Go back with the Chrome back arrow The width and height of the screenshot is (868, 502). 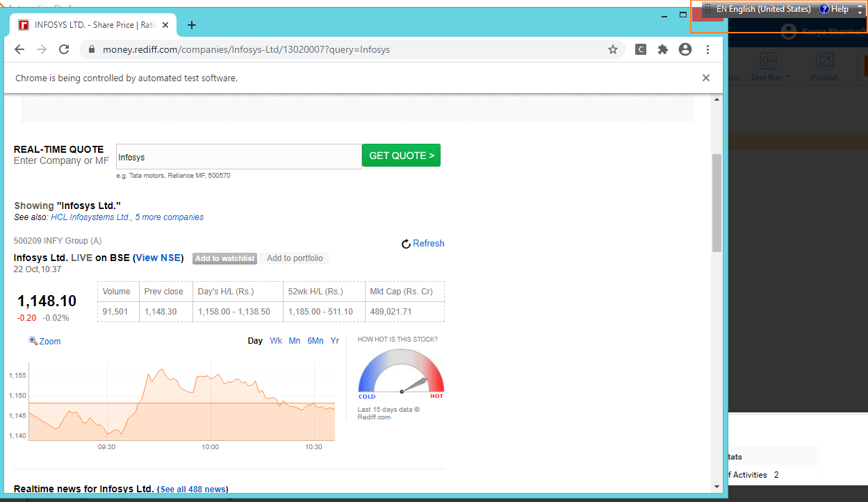coord(19,49)
